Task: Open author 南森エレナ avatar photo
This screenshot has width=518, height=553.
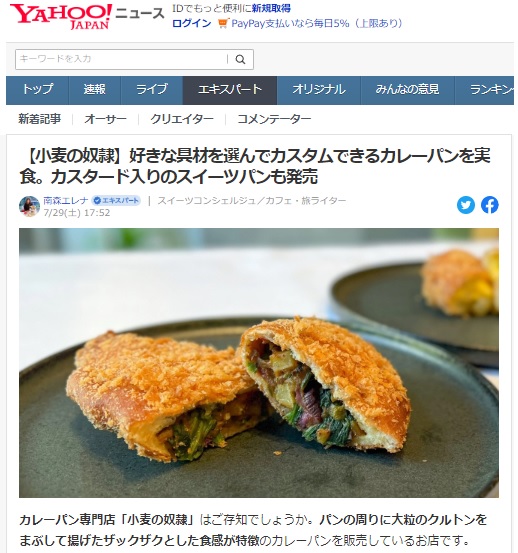Action: point(29,206)
